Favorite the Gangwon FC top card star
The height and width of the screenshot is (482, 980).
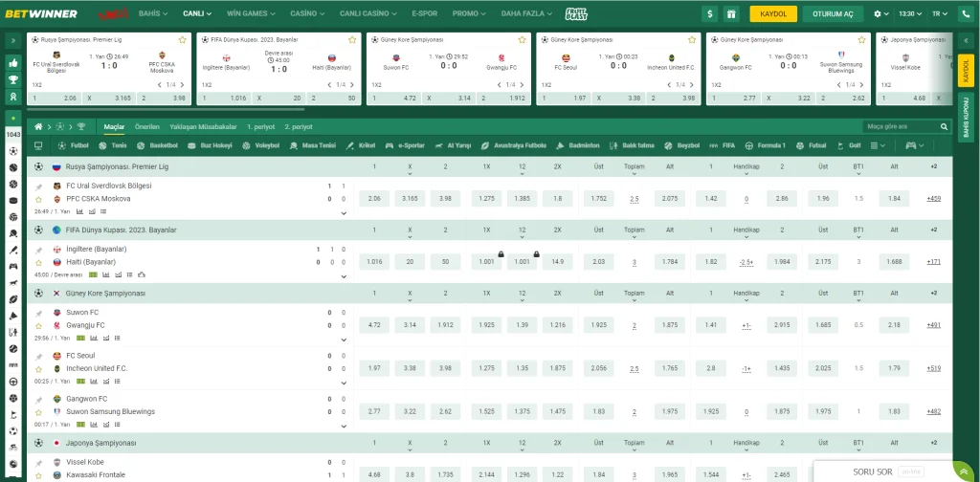(x=862, y=39)
